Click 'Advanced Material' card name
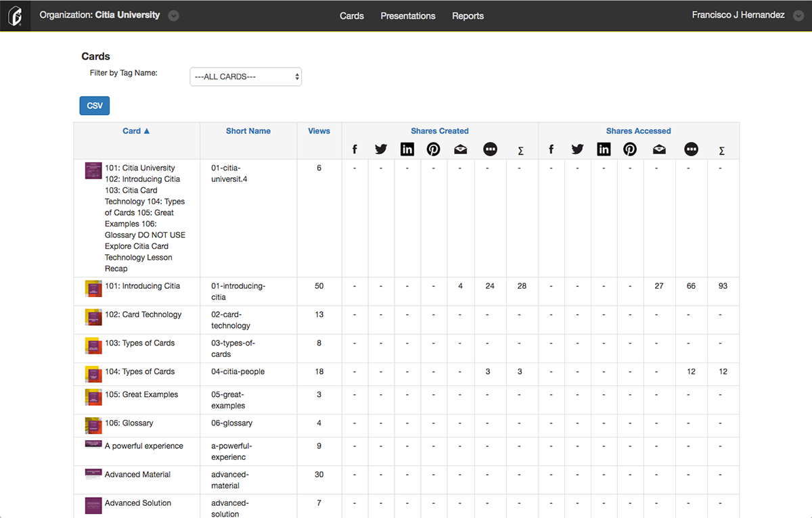The width and height of the screenshot is (812, 518). click(137, 474)
